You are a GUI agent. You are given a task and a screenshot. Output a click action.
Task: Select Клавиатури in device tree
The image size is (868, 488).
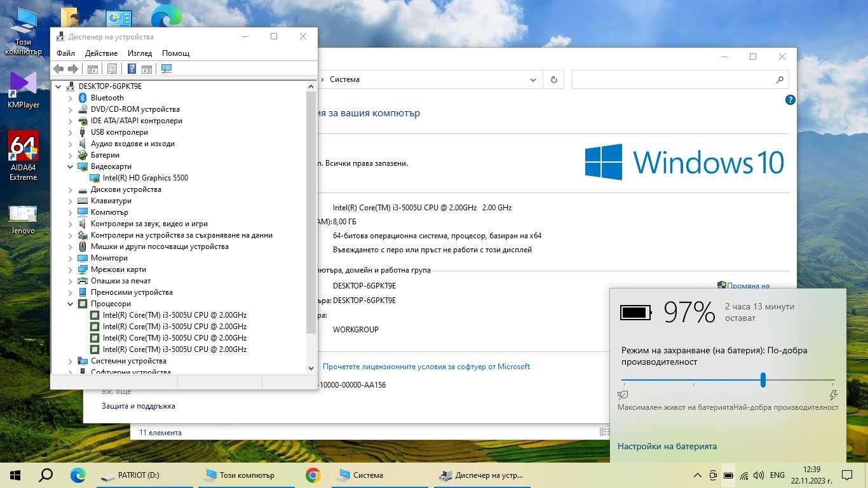[111, 201]
